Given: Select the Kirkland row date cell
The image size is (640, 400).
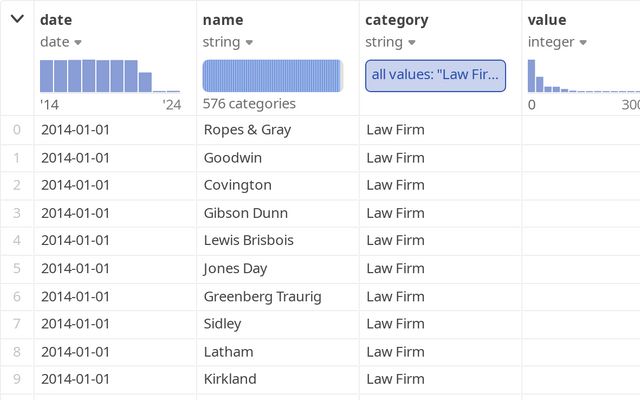Looking at the screenshot, I should [x=75, y=379].
